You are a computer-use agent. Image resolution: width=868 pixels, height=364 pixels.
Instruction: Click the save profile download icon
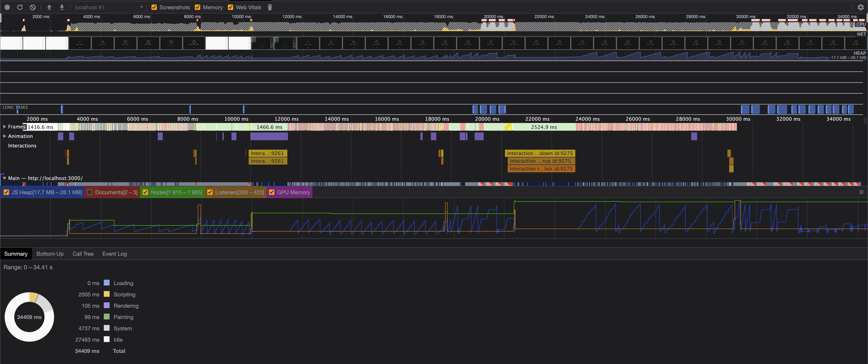coord(62,7)
